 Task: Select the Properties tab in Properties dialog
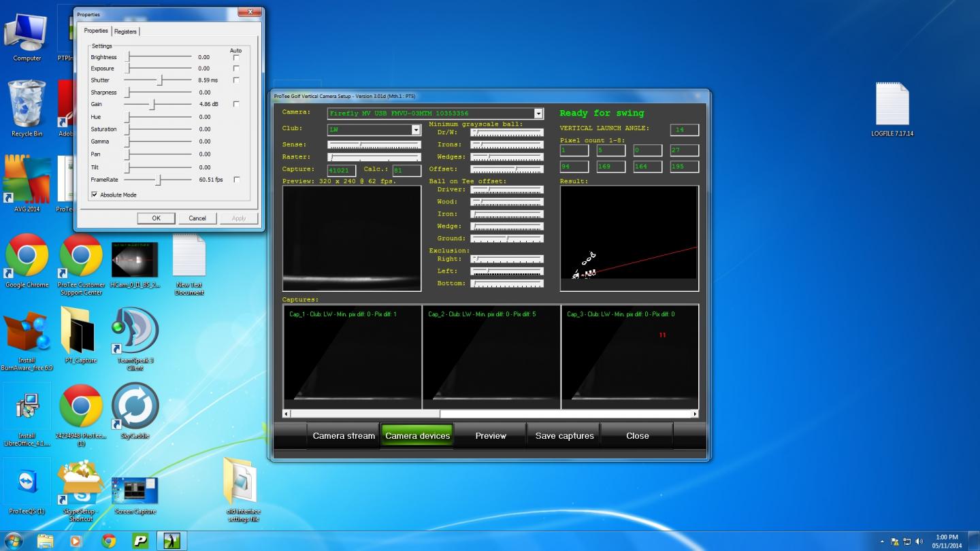[96, 31]
